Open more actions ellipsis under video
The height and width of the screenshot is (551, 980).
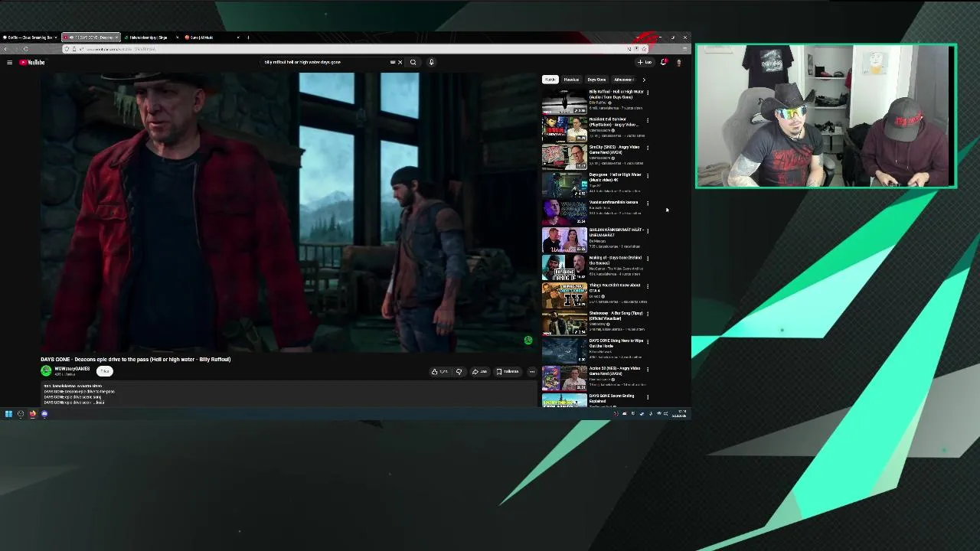click(x=532, y=372)
